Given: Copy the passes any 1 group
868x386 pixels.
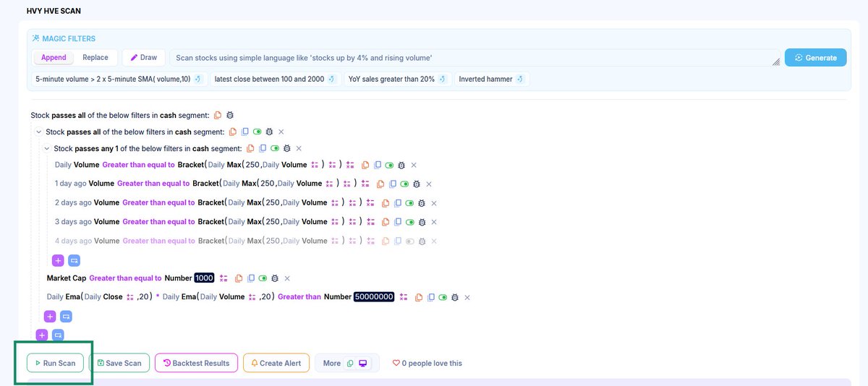Looking at the screenshot, I should 250,149.
